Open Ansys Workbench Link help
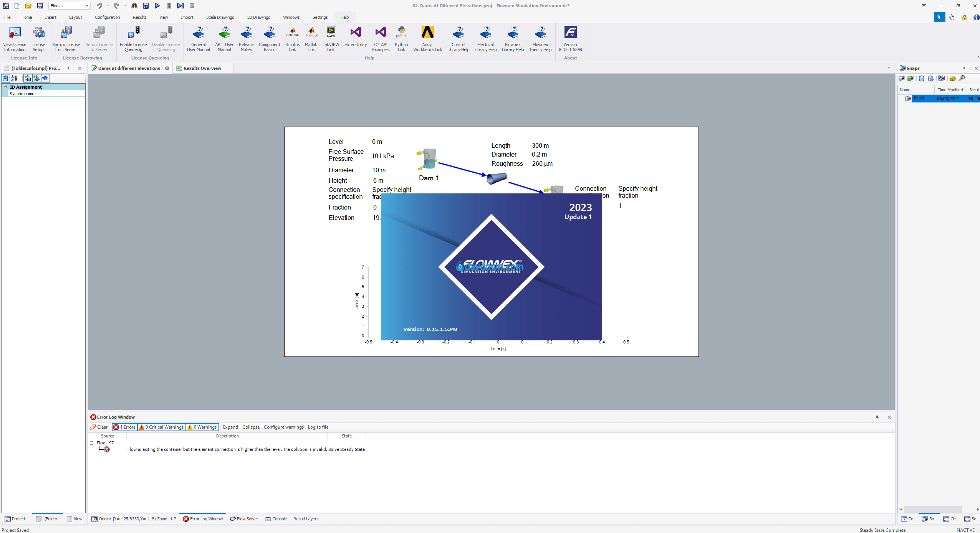980x533 pixels. coord(427,39)
